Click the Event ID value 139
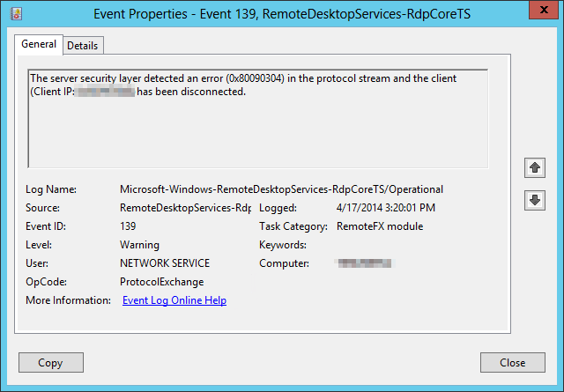 (x=129, y=226)
